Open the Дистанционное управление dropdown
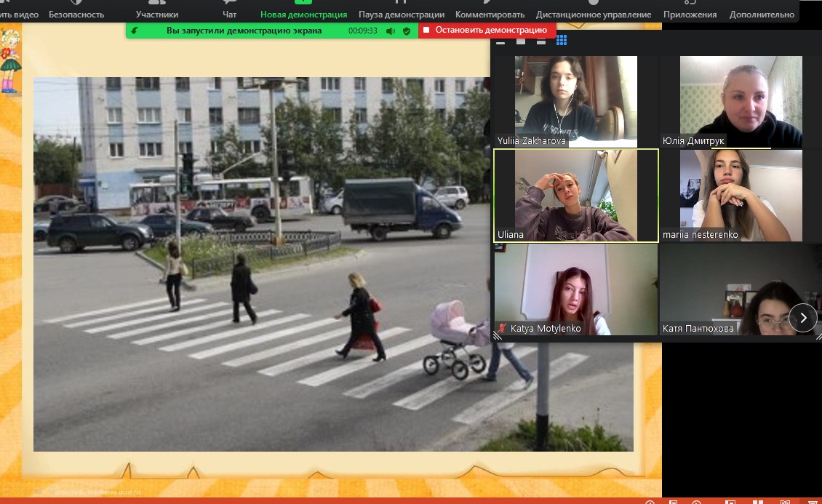Screen dimensions: 822x504 point(594,10)
